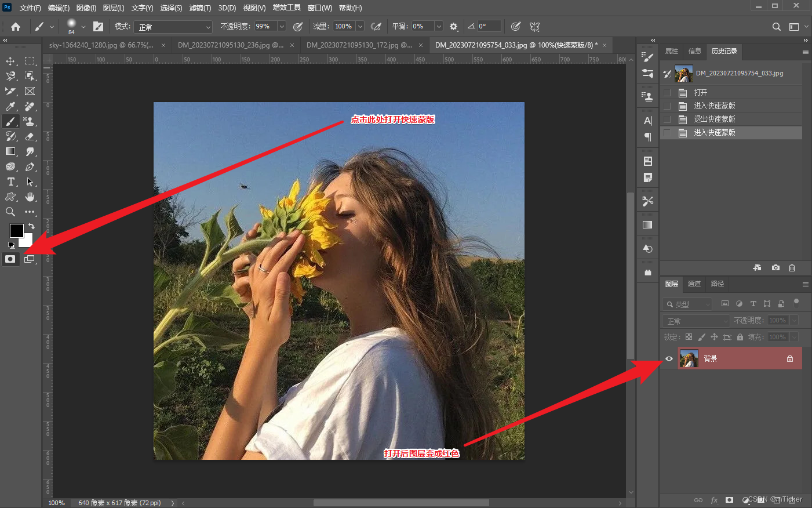The height and width of the screenshot is (508, 812).
Task: Select the Object Selection tool
Action: pos(30,76)
